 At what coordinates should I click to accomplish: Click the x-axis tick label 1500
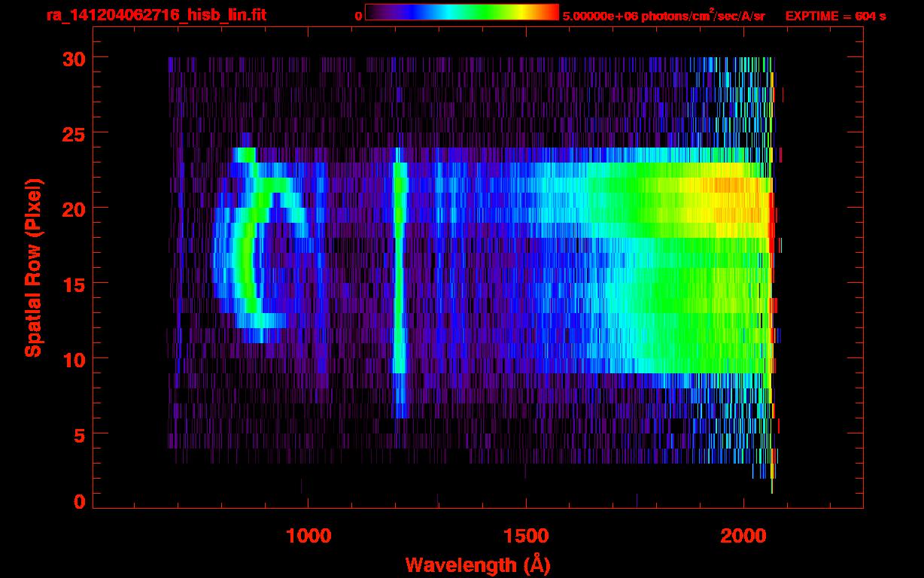pos(526,535)
